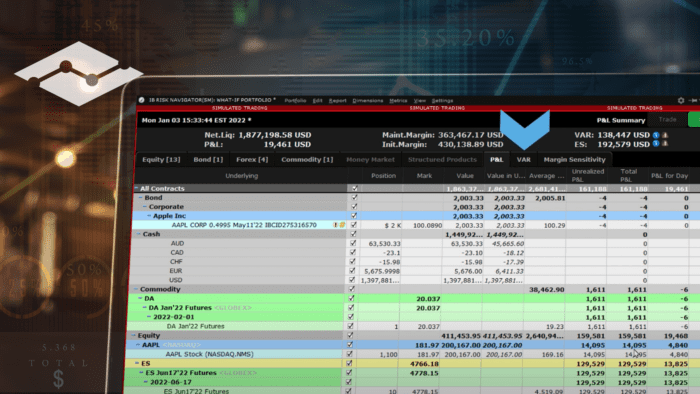Uncheck the AUD cash row checkbox
The image size is (700, 394).
(353, 243)
